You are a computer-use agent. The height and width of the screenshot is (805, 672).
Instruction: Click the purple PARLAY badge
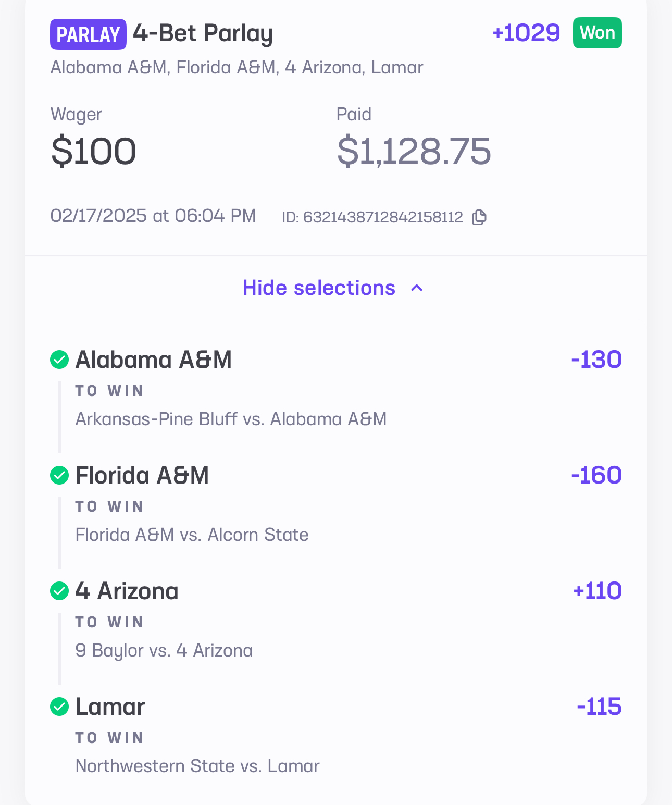point(88,34)
